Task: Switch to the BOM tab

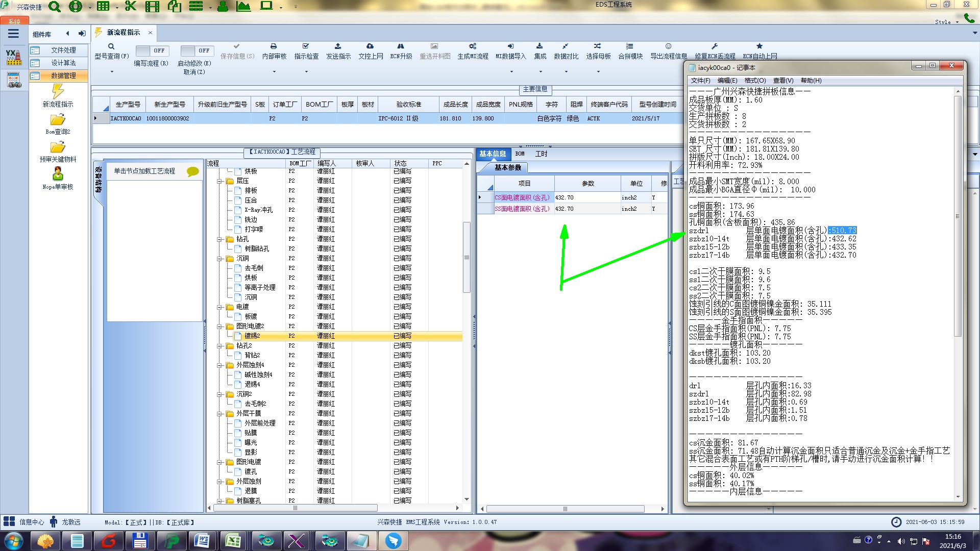Action: [520, 154]
